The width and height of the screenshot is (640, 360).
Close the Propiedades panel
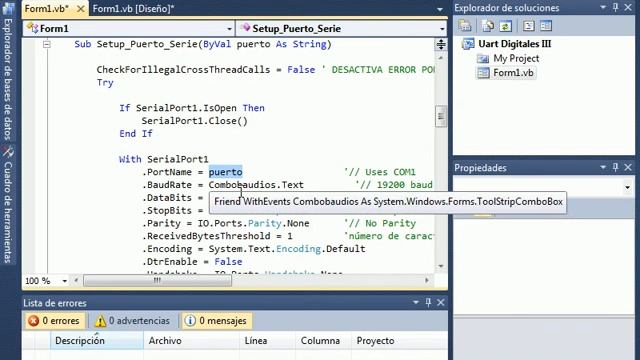(628, 167)
